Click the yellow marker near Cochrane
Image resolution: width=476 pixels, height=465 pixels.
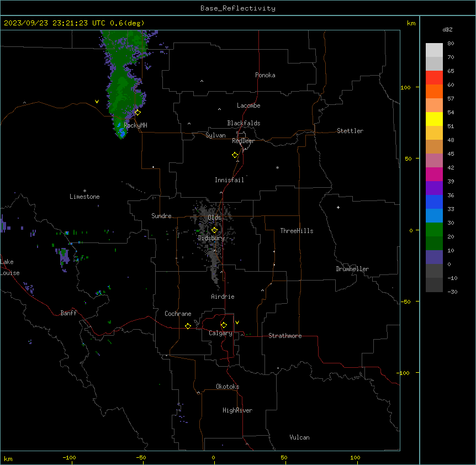coord(188,326)
